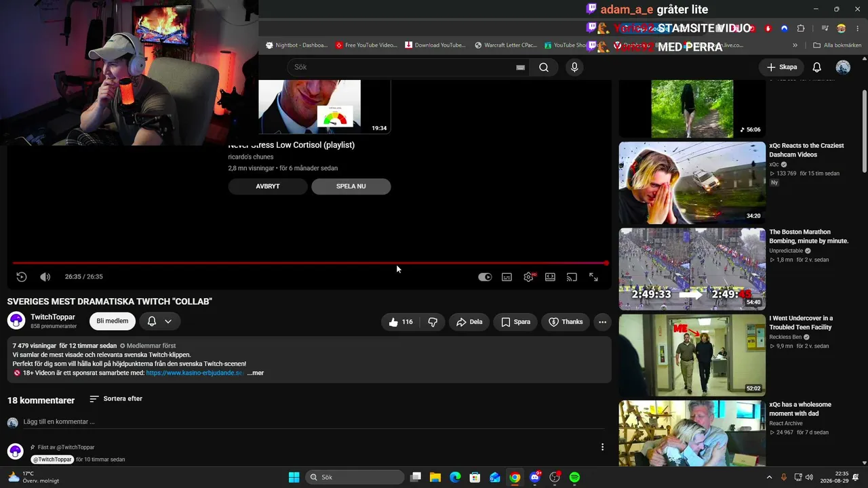The image size is (868, 488).
Task: Open the Chrome profile avatar
Action: 841,28
